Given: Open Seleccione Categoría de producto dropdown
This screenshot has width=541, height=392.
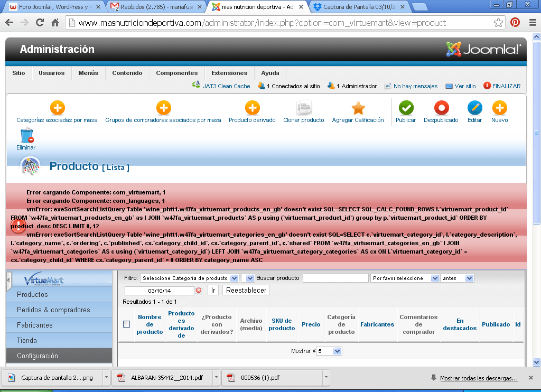Looking at the screenshot, I should click(x=190, y=278).
